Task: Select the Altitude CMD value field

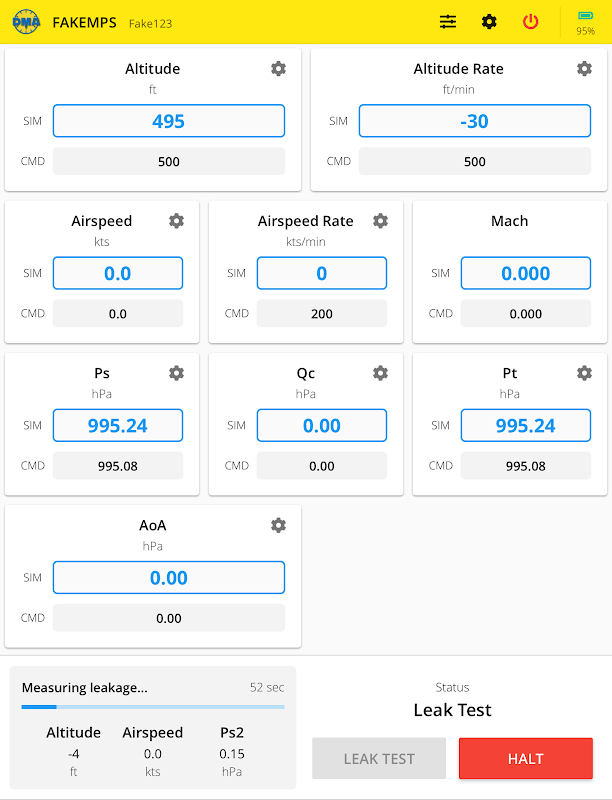Action: pyautogui.click(x=169, y=161)
